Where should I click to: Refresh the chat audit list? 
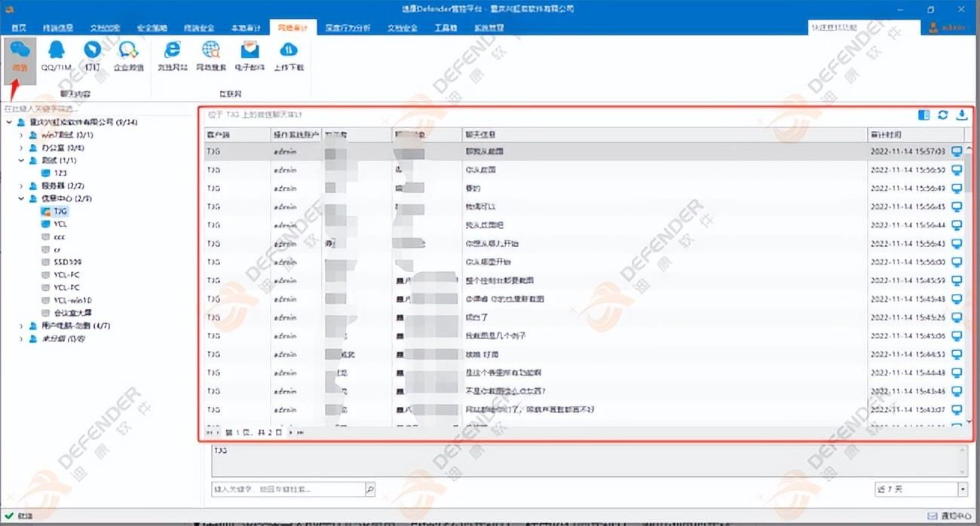tap(942, 115)
